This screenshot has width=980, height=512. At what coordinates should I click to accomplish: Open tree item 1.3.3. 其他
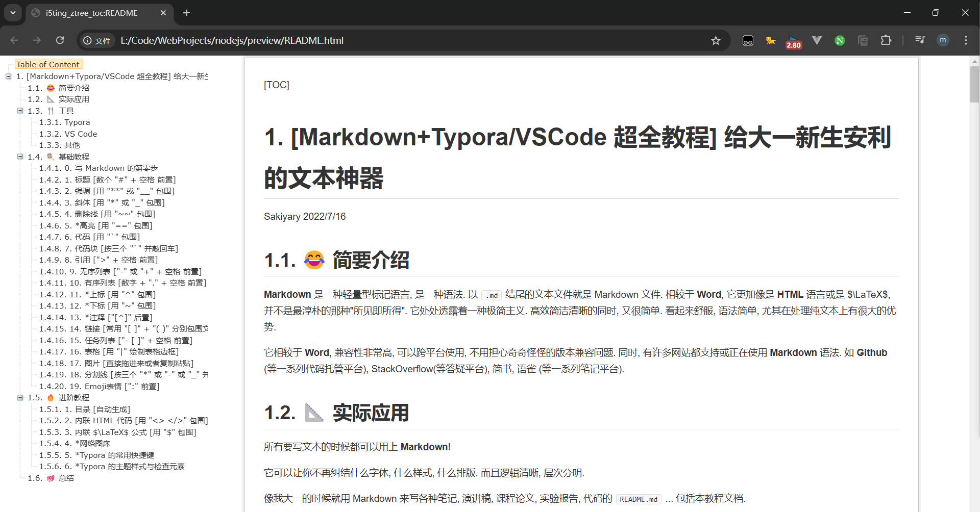tap(59, 145)
